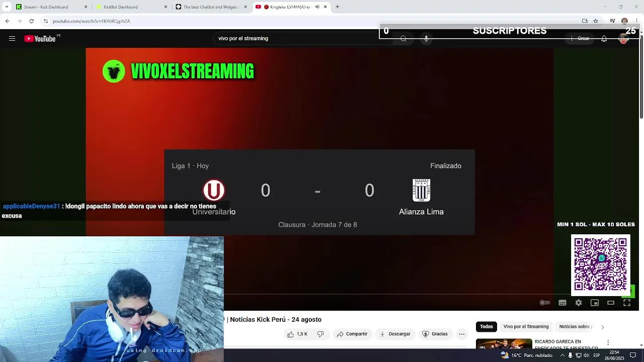644x362 pixels.
Task: Open the account avatar menu
Action: tap(623, 39)
